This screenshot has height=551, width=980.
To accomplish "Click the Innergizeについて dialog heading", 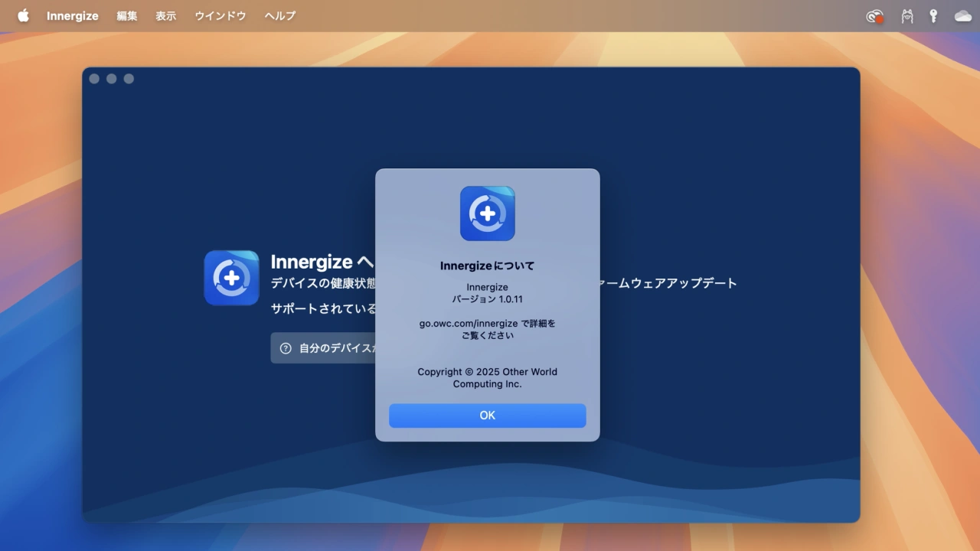I will pos(487,266).
